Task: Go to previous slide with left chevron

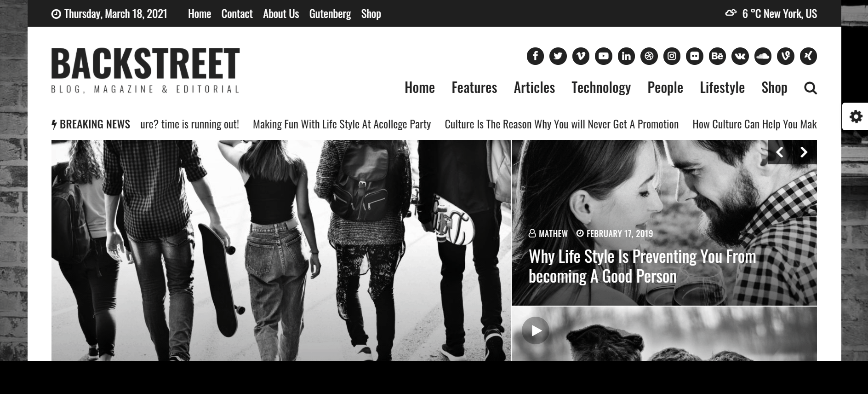Action: 780,152
